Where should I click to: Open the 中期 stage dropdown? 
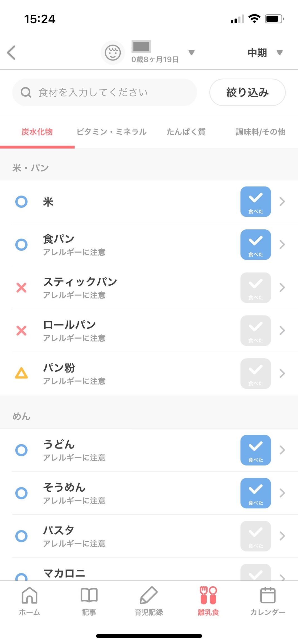pos(265,53)
